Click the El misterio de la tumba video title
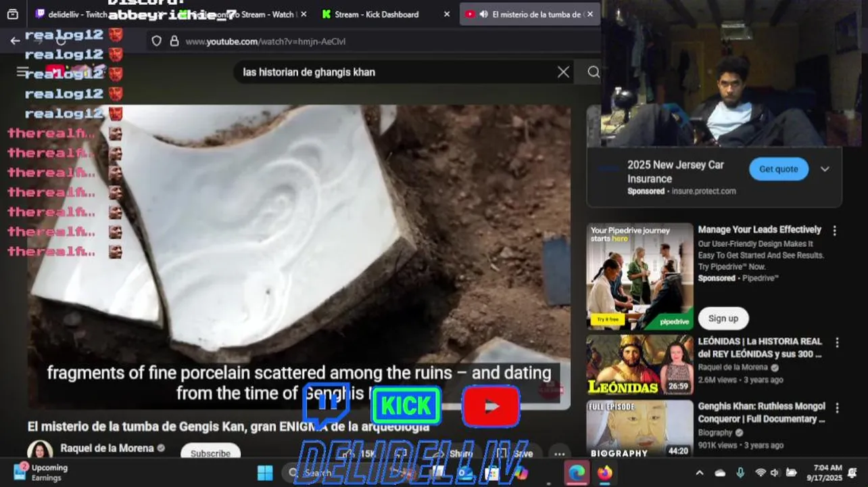Screen dimensions: 868x487 [x=228, y=427]
